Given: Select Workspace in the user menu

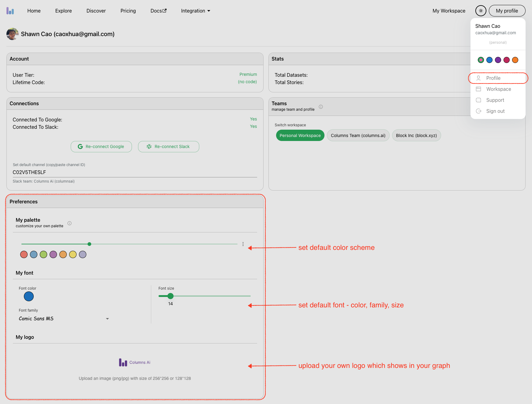Looking at the screenshot, I should click(498, 89).
